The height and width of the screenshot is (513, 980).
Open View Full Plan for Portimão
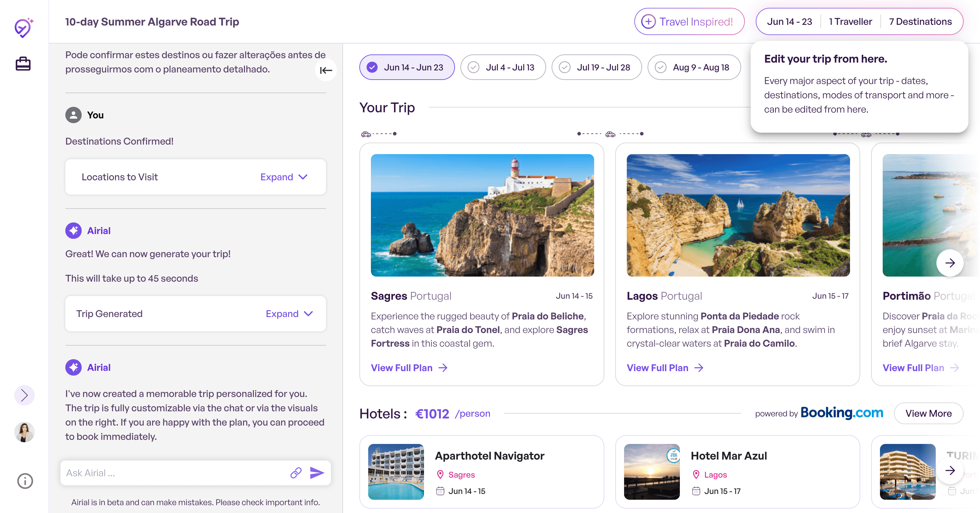tap(921, 368)
